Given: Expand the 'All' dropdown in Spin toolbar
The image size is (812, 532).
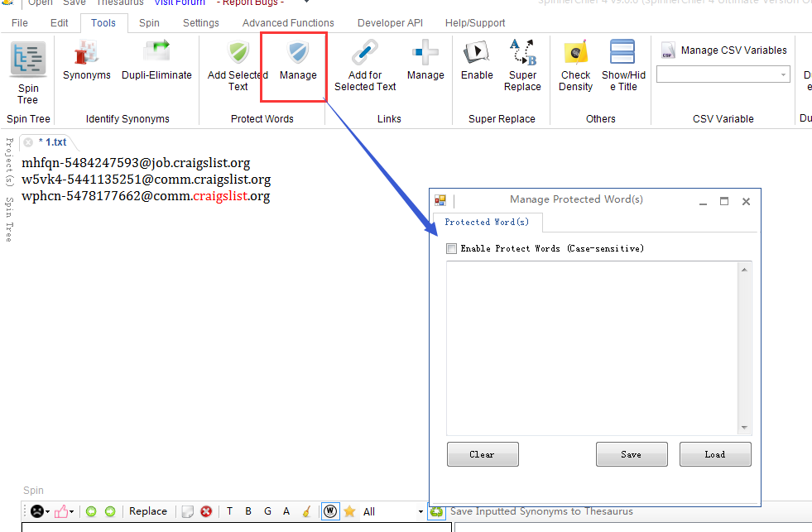Looking at the screenshot, I should [x=421, y=512].
